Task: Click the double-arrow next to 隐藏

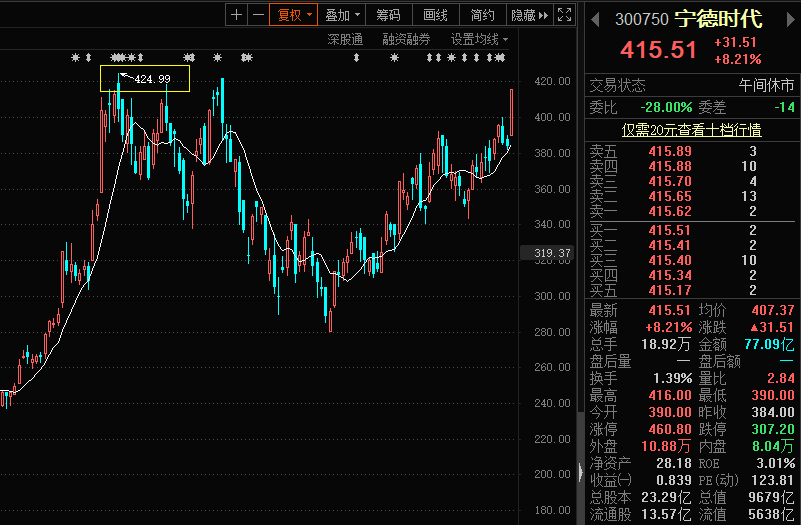Action: 543,15
